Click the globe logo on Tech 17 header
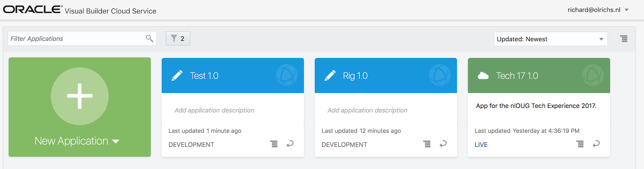644x169 pixels. (593, 75)
